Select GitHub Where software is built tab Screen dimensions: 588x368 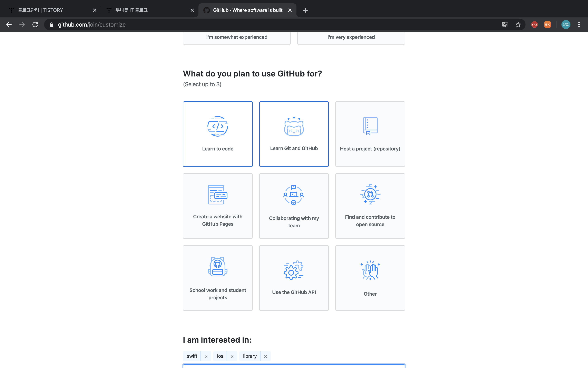click(247, 10)
